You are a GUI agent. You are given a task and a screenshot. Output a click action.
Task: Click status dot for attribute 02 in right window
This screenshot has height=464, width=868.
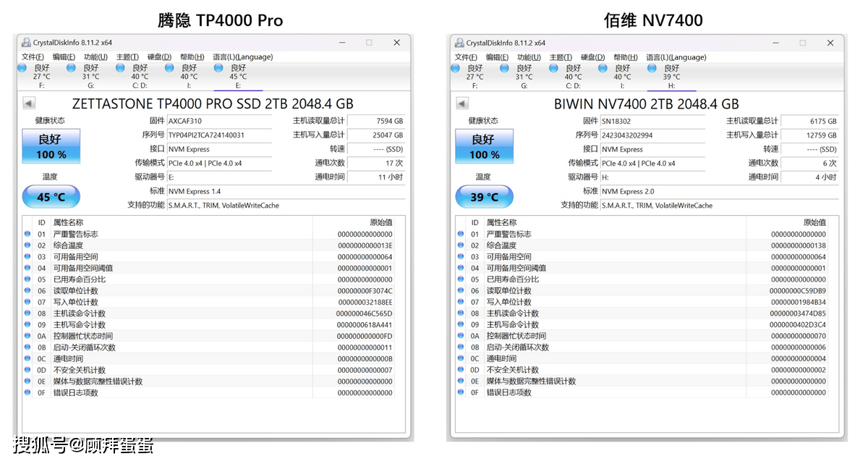point(461,245)
